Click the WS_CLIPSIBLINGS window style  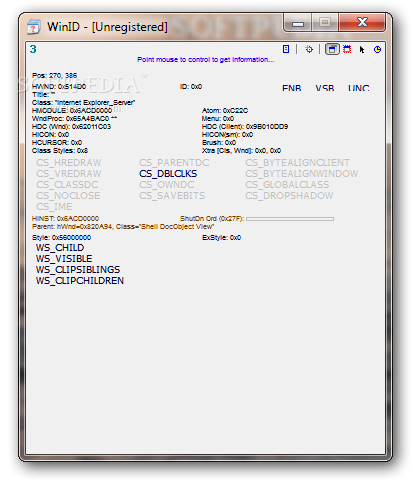point(78,270)
